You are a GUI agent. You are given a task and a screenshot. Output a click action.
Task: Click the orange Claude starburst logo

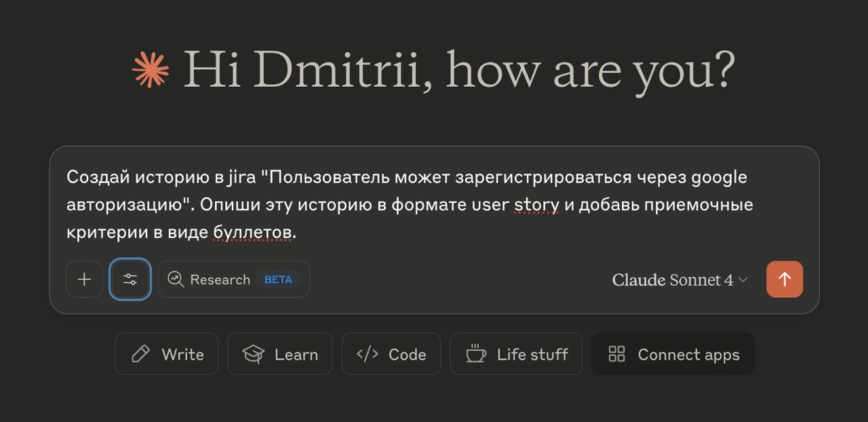tap(152, 69)
